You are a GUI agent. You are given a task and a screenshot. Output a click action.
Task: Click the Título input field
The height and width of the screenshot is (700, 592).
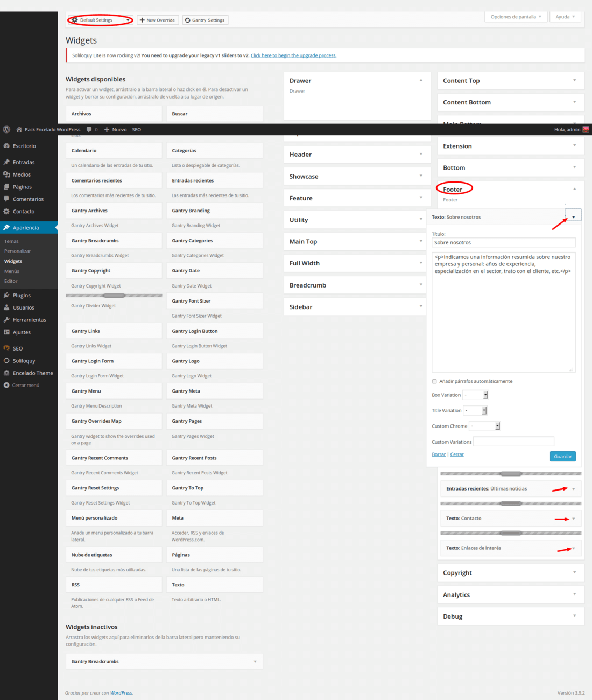pos(504,242)
